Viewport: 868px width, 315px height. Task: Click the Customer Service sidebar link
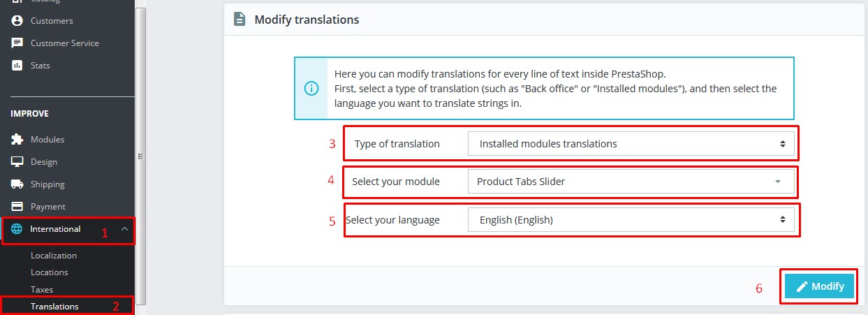pyautogui.click(x=64, y=43)
